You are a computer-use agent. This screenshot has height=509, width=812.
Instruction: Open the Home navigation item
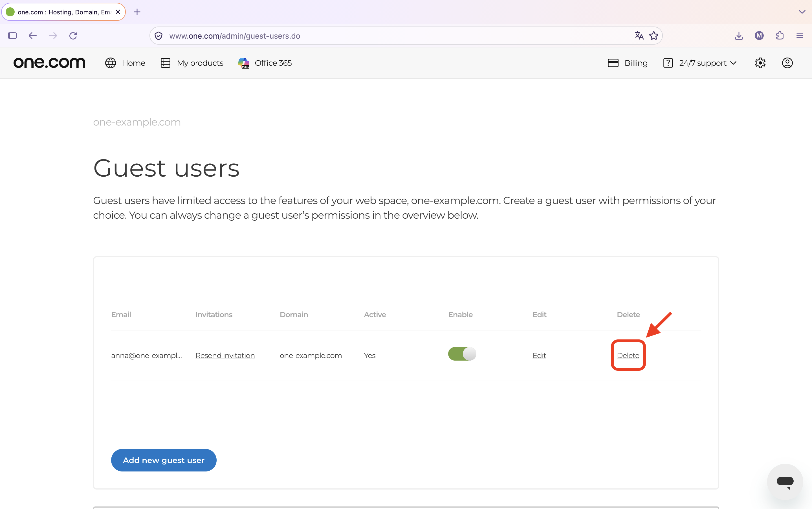(125, 63)
